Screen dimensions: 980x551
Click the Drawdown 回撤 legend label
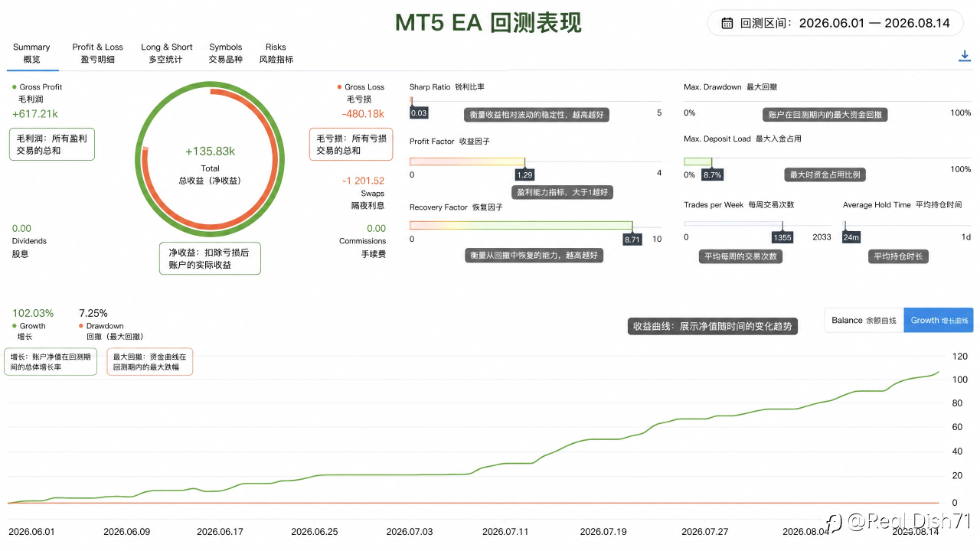(x=111, y=331)
